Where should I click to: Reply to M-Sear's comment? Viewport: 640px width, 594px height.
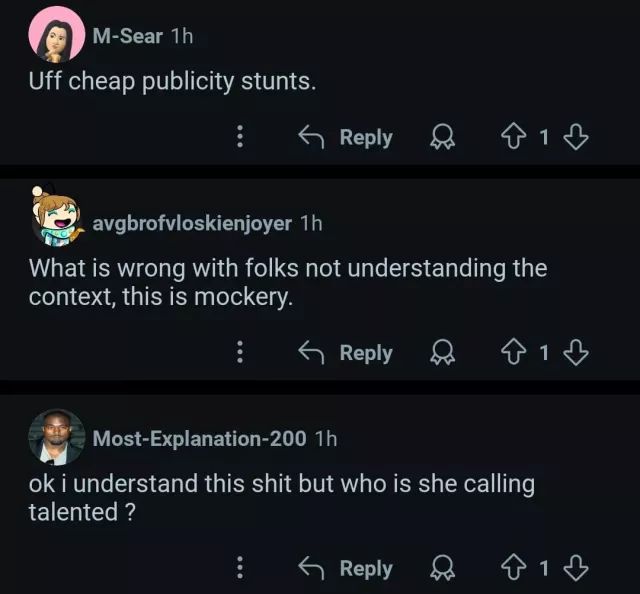click(x=346, y=137)
